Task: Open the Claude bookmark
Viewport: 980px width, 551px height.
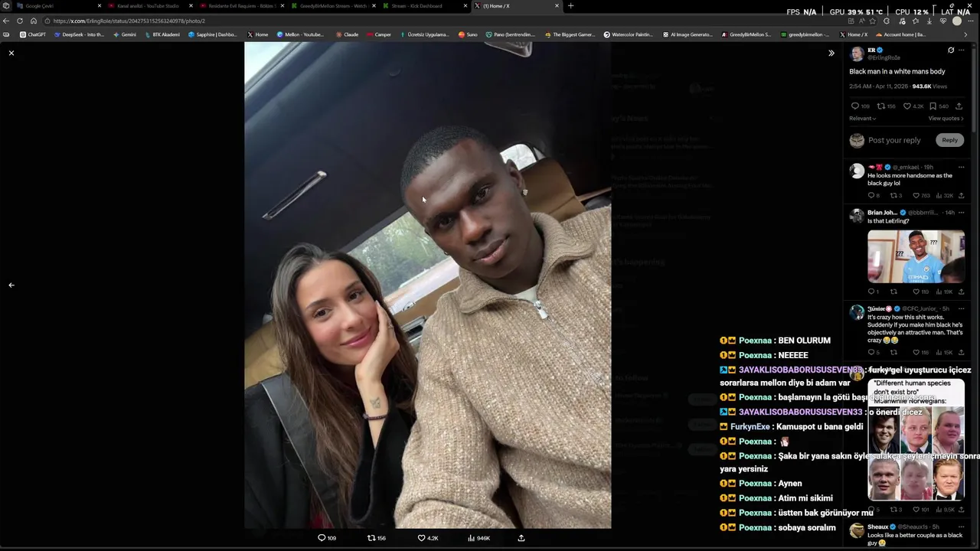Action: (347, 34)
